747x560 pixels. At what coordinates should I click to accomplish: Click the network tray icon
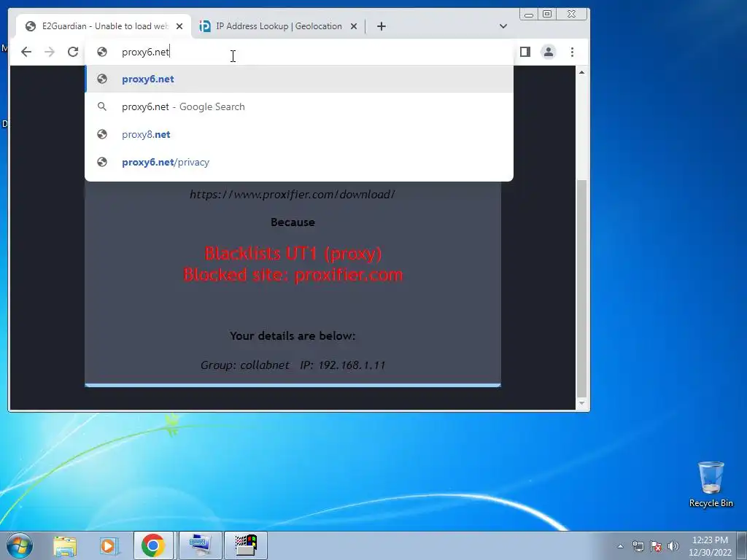[638, 546]
